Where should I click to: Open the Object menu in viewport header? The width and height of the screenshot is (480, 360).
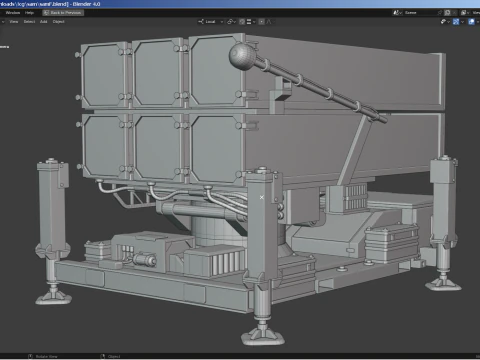(58, 22)
